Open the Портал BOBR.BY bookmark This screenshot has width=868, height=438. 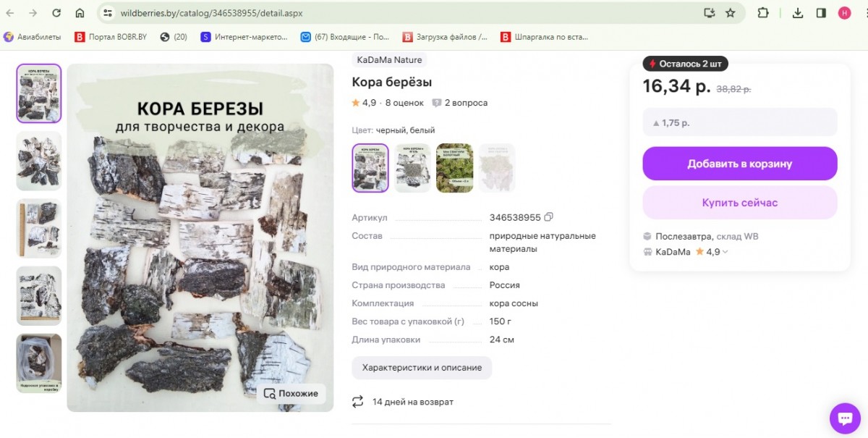(111, 37)
